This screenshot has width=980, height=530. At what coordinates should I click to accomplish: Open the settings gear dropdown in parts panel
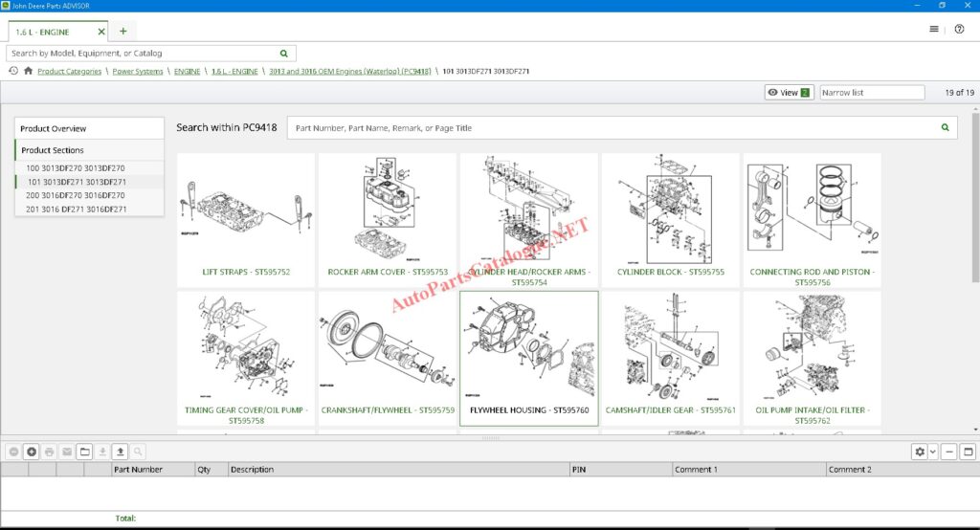[924, 452]
